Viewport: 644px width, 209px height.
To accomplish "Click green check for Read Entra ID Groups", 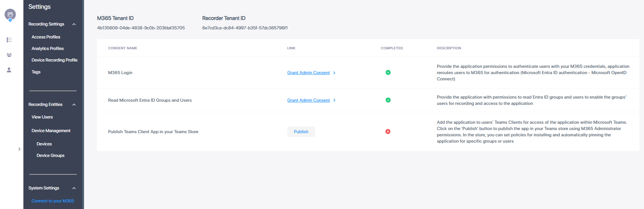I will 388,100.
